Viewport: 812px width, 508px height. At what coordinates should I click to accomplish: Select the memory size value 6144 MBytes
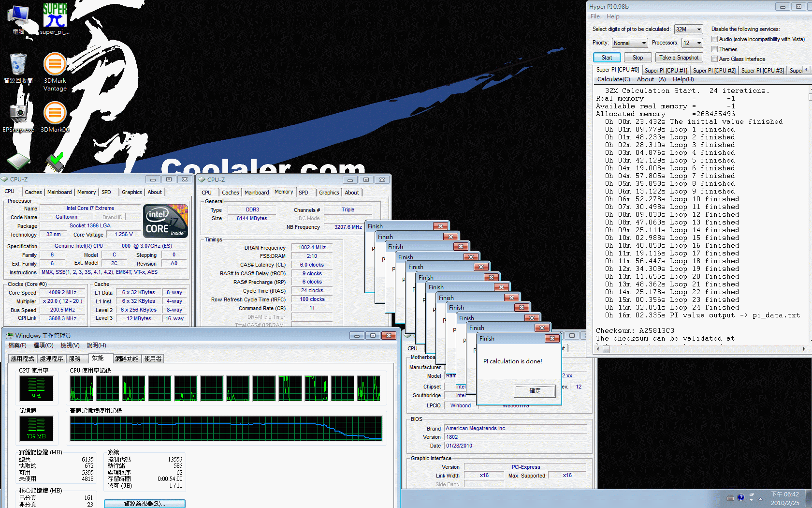pos(252,218)
